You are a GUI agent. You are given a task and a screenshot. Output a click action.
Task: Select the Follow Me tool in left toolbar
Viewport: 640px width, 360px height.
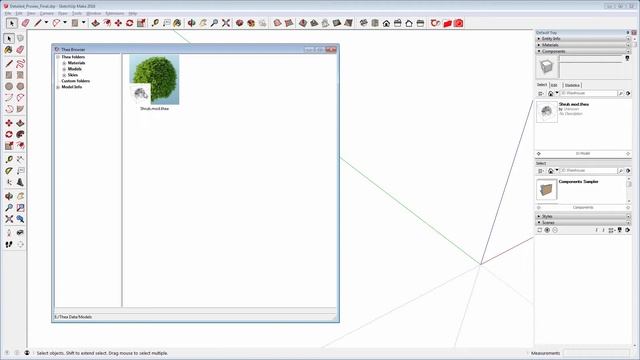pyautogui.click(x=20, y=134)
